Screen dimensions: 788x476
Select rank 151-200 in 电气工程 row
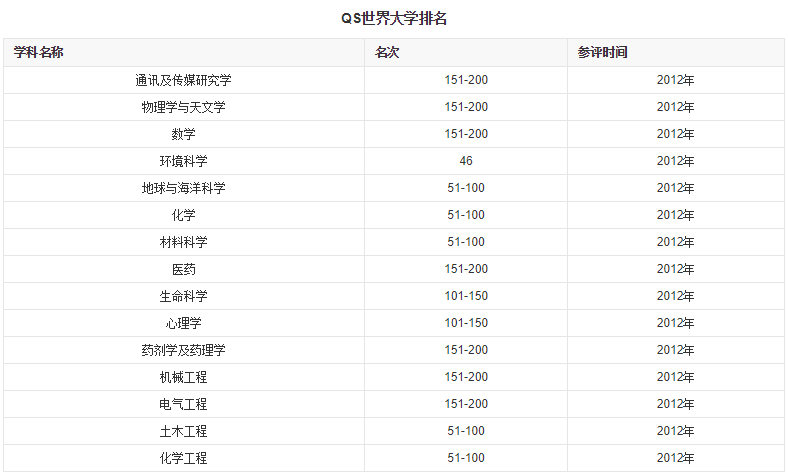click(x=466, y=404)
